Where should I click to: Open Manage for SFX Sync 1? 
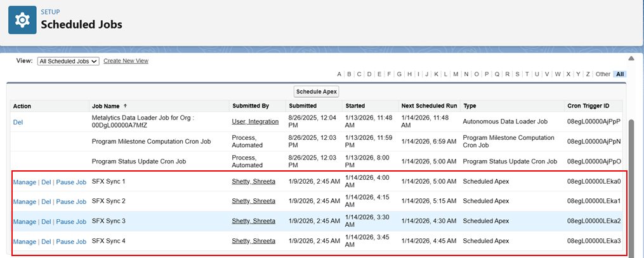point(25,182)
